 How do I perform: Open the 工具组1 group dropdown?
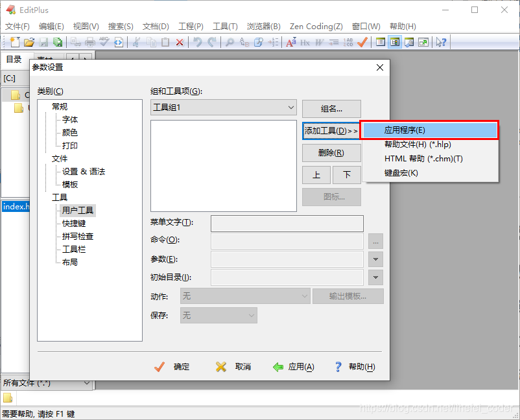224,108
